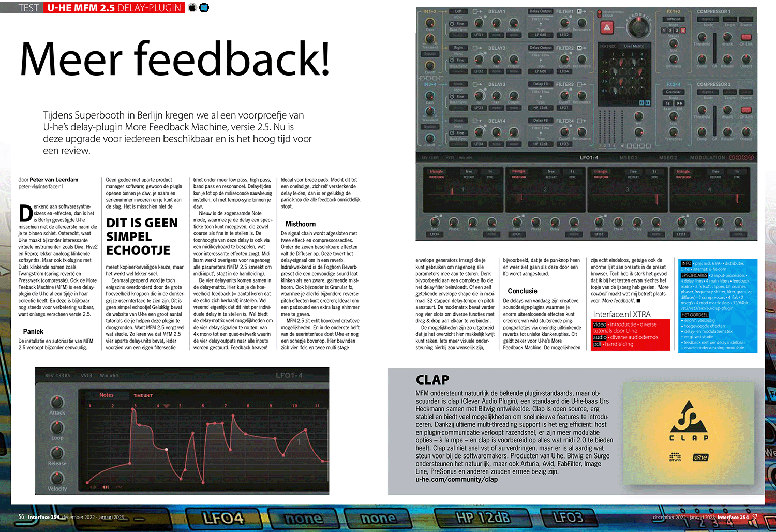Adjust LFO 2 Phase knob
The image size is (776, 532).
[536, 222]
